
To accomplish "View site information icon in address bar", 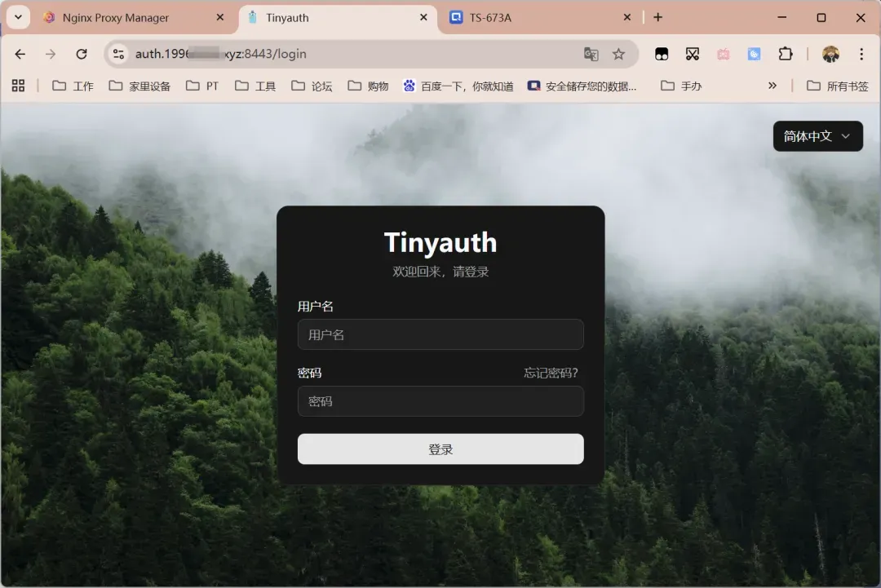I will [118, 54].
